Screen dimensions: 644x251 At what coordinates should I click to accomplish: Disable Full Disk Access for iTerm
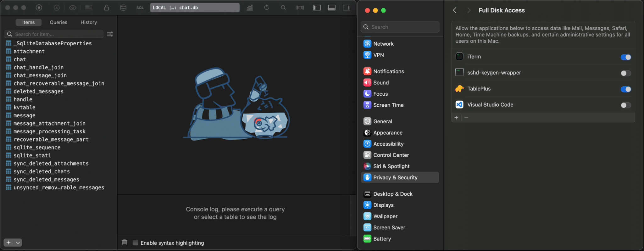[x=625, y=57]
